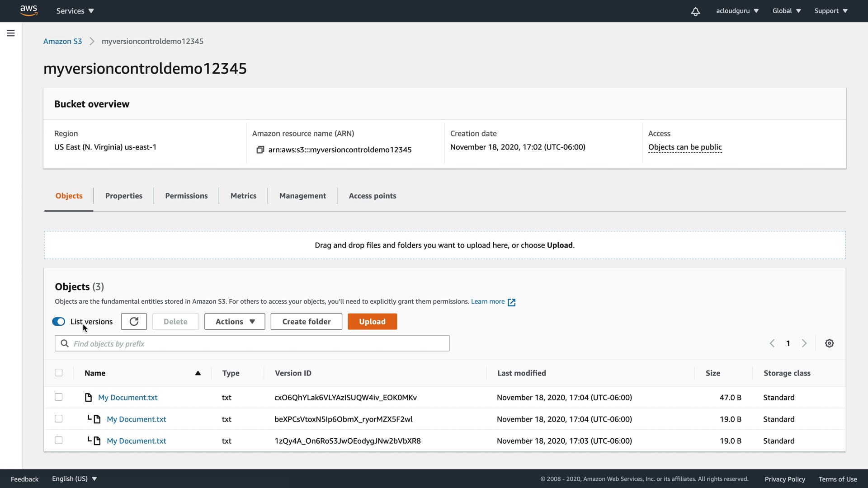This screenshot has width=868, height=488.
Task: Sort objects by Name column arrow
Action: click(198, 373)
